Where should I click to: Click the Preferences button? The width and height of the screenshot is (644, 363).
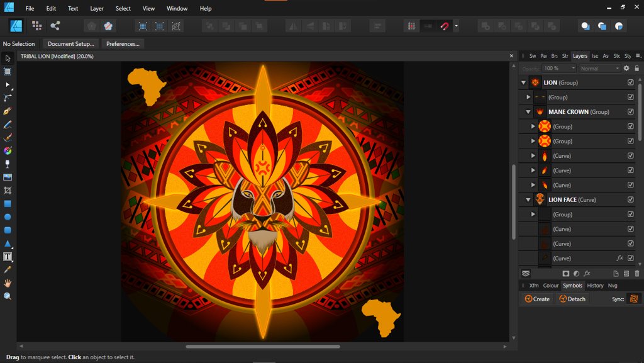123,43
